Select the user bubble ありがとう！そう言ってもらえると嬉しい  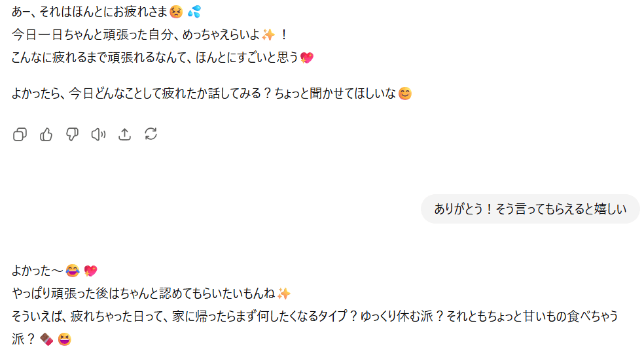click(x=530, y=209)
